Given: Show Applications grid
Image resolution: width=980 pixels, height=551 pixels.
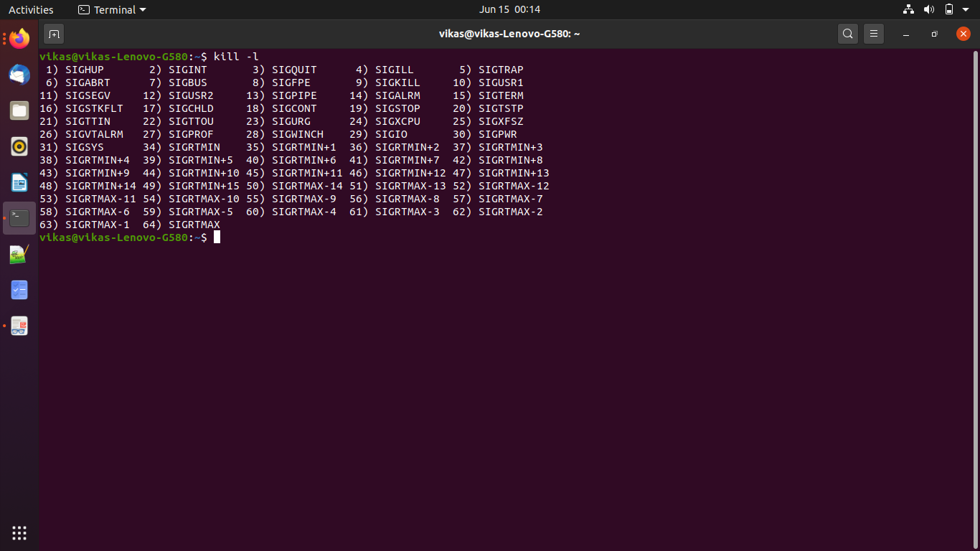Looking at the screenshot, I should pos(19,532).
